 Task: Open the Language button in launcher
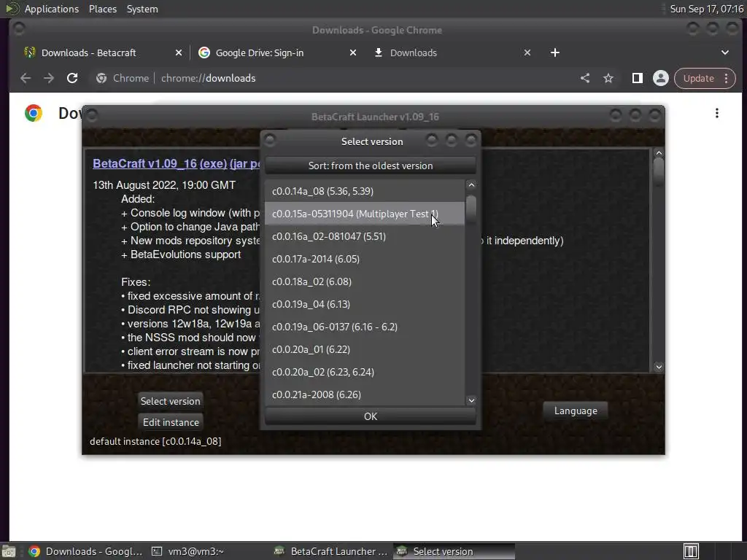coord(576,411)
